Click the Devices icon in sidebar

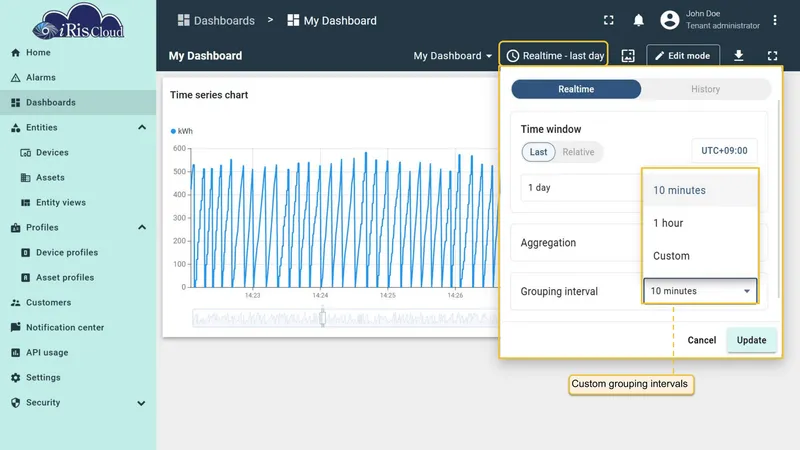coord(26,153)
